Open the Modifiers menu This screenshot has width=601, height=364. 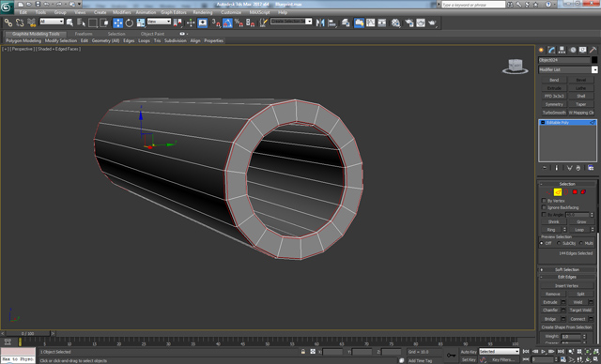coord(121,12)
